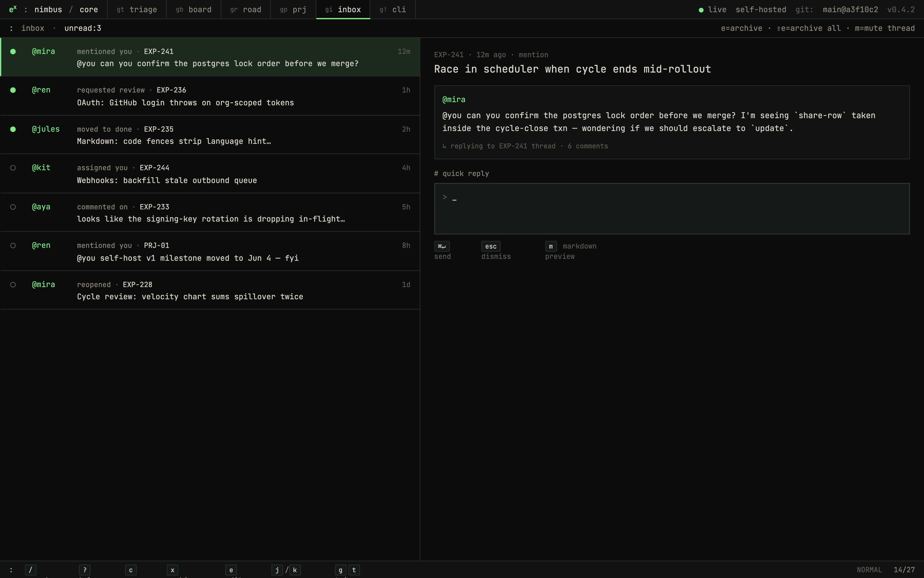Screen dimensions: 924x578
Task: Open the OAuth GitHub login notification
Action: [210, 96]
